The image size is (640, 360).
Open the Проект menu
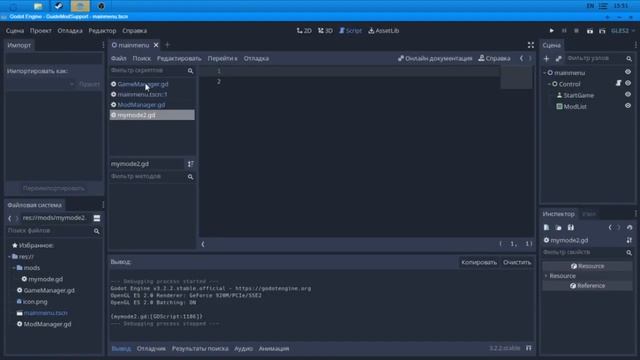coord(40,31)
